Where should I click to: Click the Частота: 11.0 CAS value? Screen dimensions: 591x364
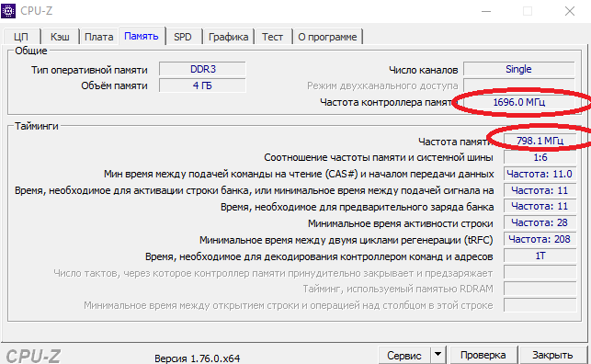coord(540,174)
